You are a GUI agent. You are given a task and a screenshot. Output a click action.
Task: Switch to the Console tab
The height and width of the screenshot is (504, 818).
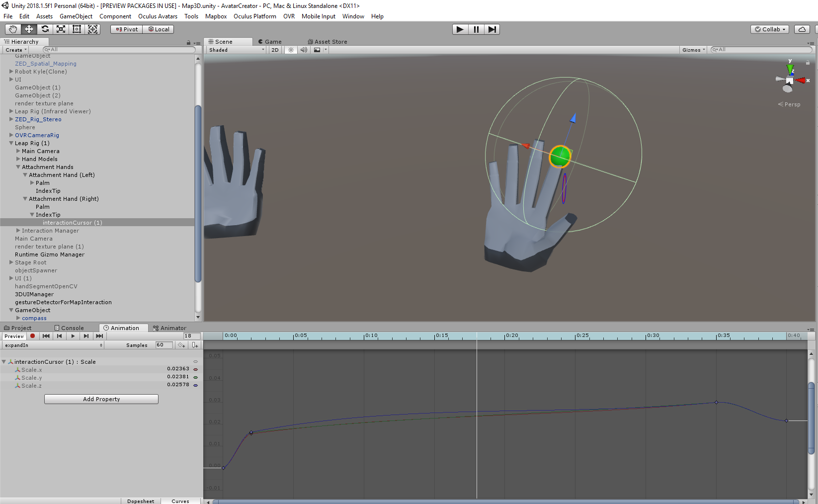coord(69,328)
